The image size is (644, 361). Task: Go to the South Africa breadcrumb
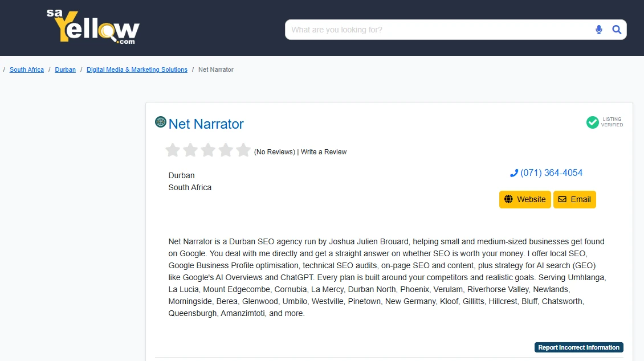(27, 69)
